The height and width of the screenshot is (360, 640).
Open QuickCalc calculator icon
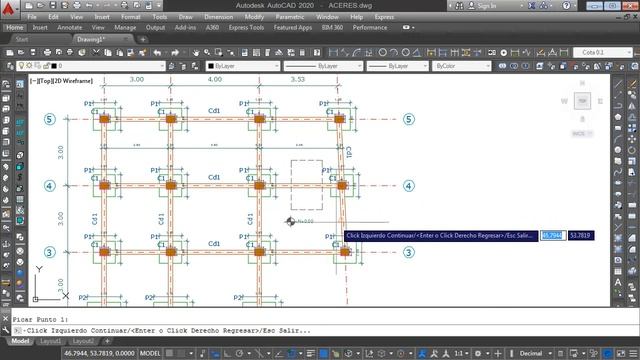pos(302,52)
